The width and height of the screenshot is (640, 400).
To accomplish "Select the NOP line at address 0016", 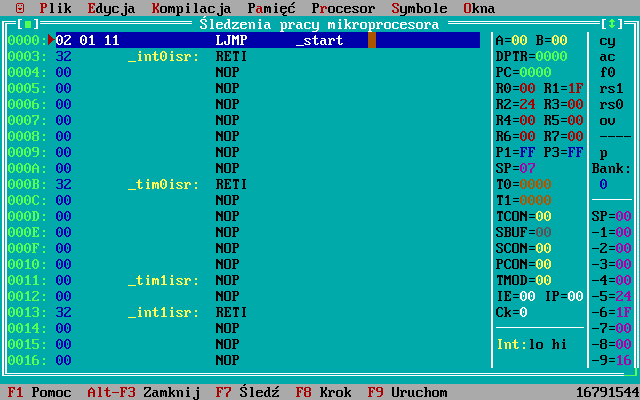I will (244, 360).
